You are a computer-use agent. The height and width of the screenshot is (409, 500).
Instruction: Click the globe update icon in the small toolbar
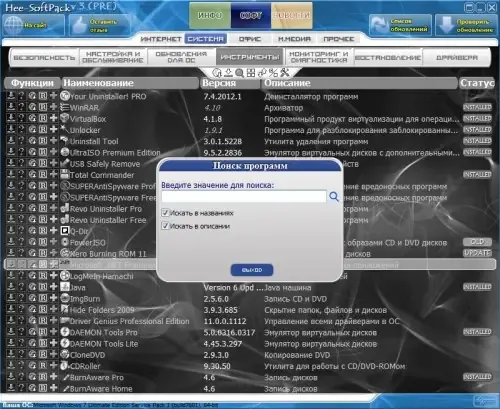217,73
